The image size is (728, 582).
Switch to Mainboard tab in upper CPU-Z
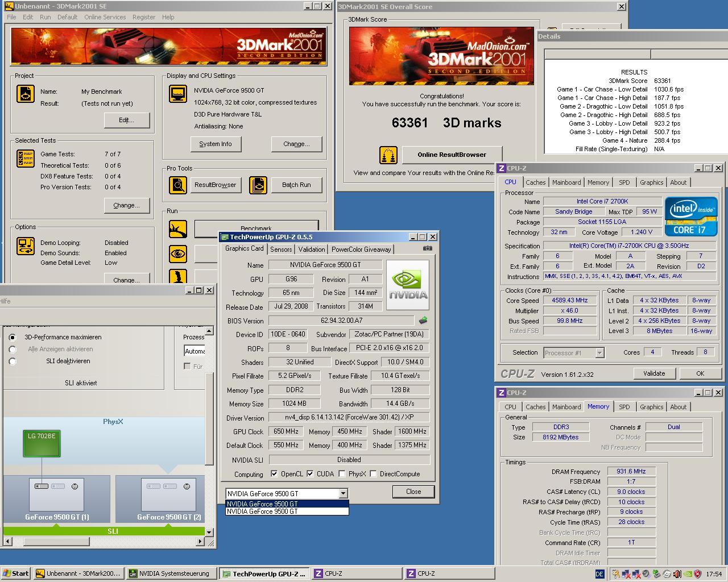pyautogui.click(x=566, y=182)
